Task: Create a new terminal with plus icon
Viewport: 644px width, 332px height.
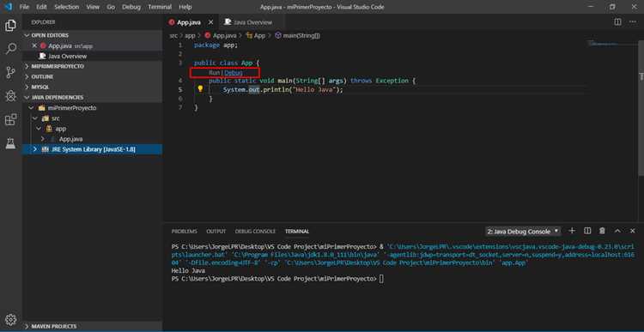Action: (572, 231)
